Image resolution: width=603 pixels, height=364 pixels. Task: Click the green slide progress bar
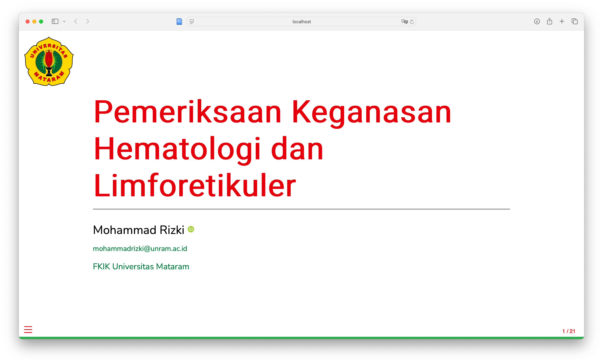pos(301,338)
